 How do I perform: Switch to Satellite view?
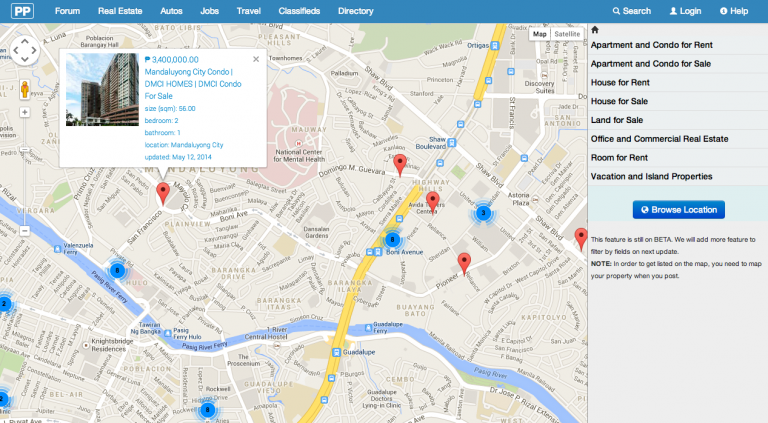567,34
